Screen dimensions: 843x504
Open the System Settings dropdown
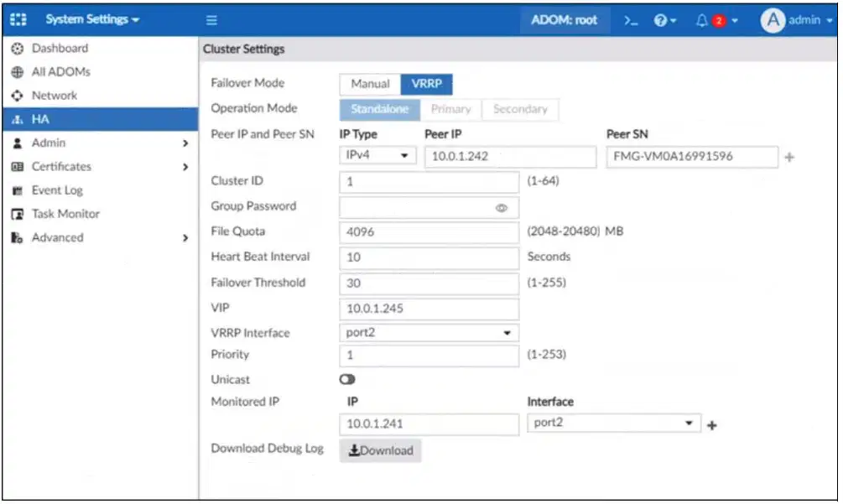point(92,20)
